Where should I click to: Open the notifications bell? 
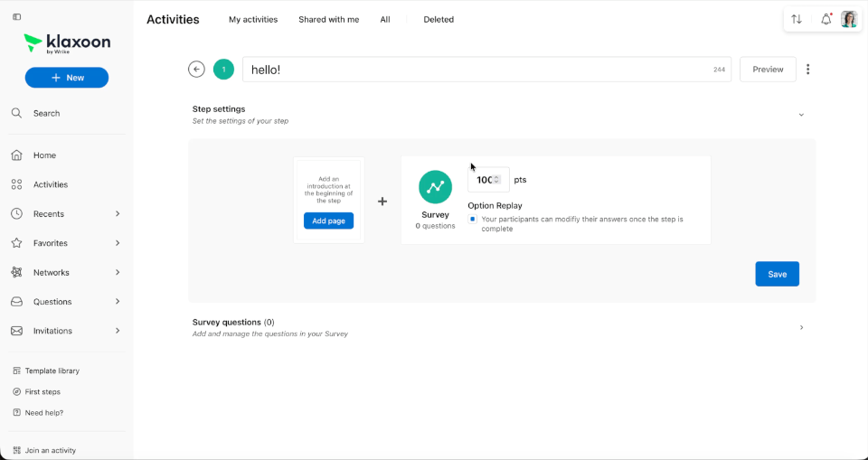[826, 19]
